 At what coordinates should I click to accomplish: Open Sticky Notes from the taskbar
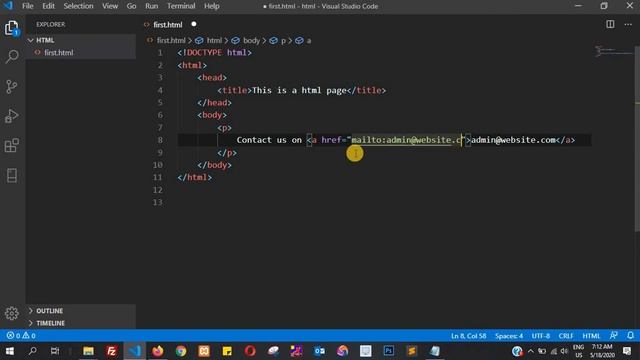pos(227,351)
